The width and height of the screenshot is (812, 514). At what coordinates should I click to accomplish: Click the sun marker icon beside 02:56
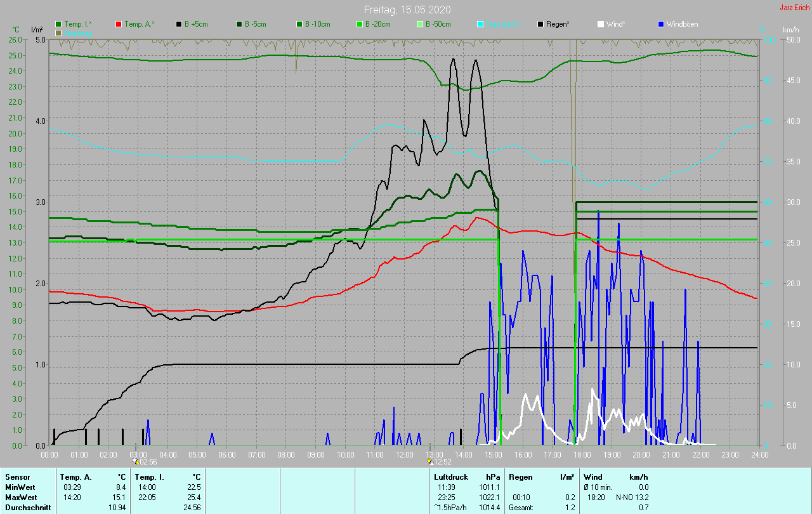pos(135,462)
